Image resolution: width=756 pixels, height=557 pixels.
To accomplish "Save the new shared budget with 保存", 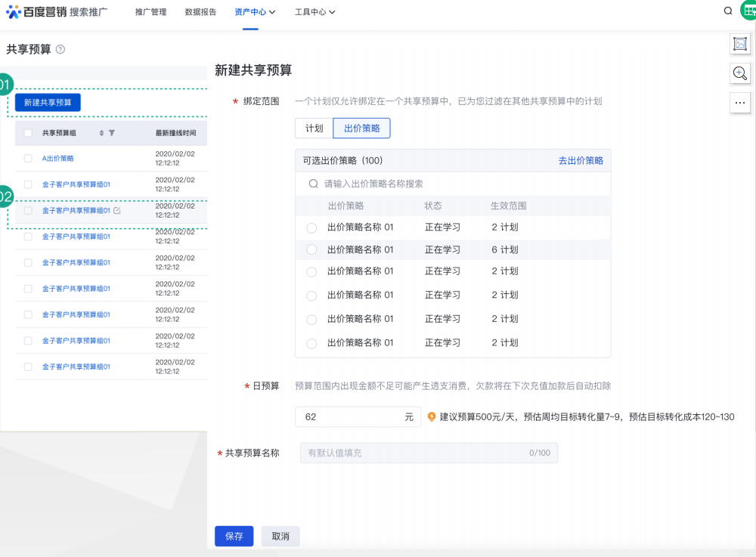I will pyautogui.click(x=234, y=537).
